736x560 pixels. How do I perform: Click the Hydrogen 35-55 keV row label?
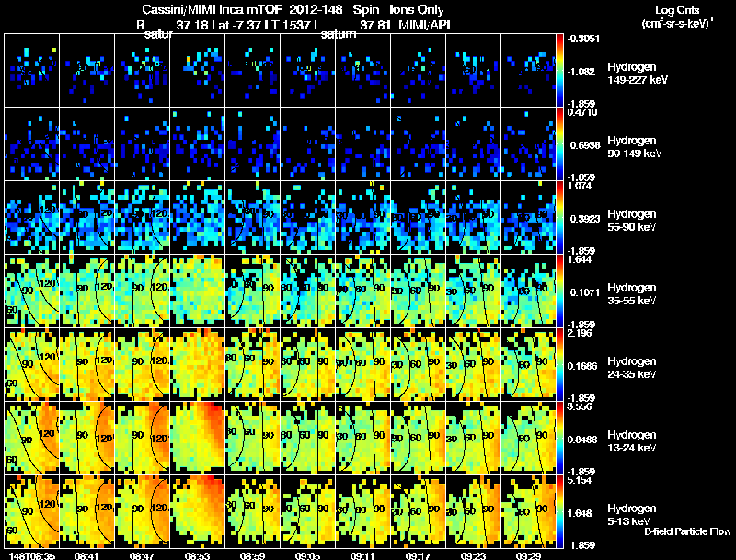(632, 294)
